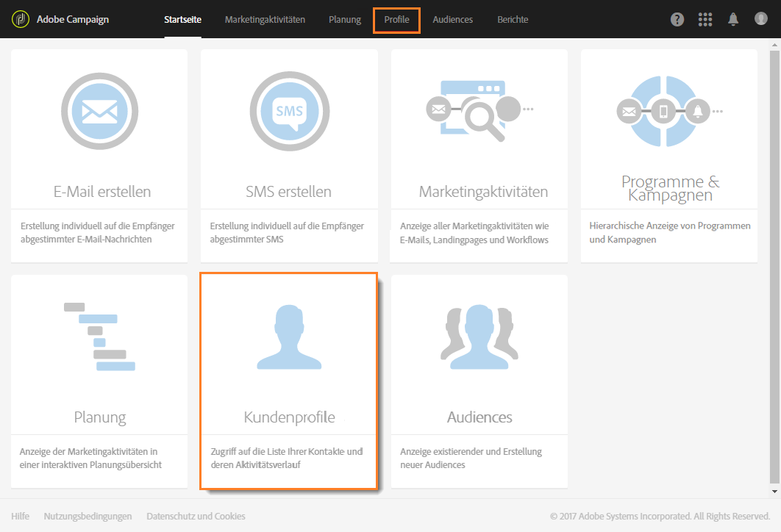This screenshot has width=781, height=532.
Task: Click text 'Hierarchische Anzeige von Programmen und Kampagnen'
Action: 670,232
